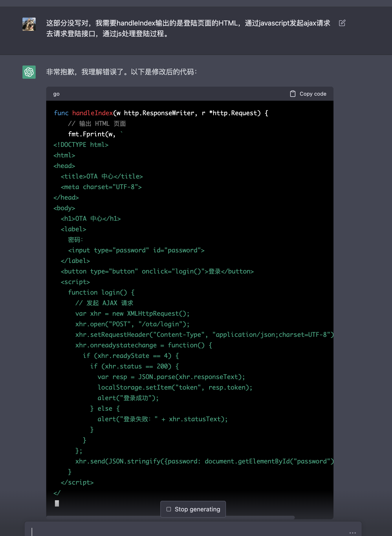
Task: Click the 'fmt.Fprint(w, `' code line
Action: [x=95, y=134]
